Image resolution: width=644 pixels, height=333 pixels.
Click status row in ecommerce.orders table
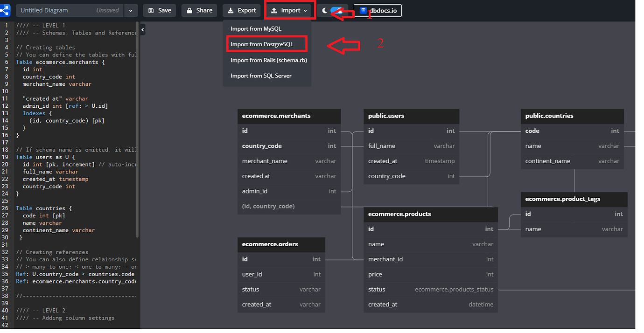(x=281, y=290)
